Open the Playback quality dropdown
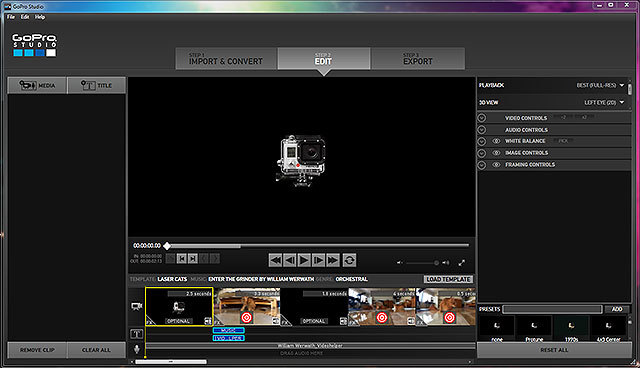This screenshot has height=368, width=640. click(x=600, y=85)
